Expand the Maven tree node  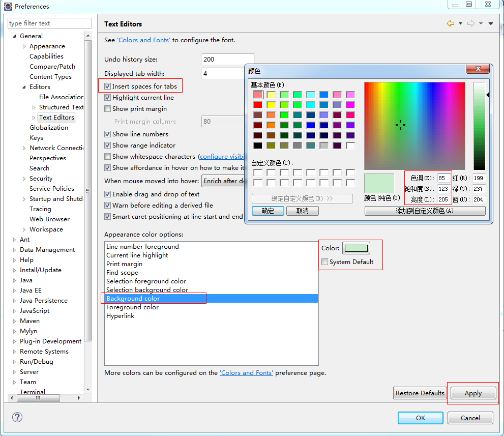click(x=14, y=321)
